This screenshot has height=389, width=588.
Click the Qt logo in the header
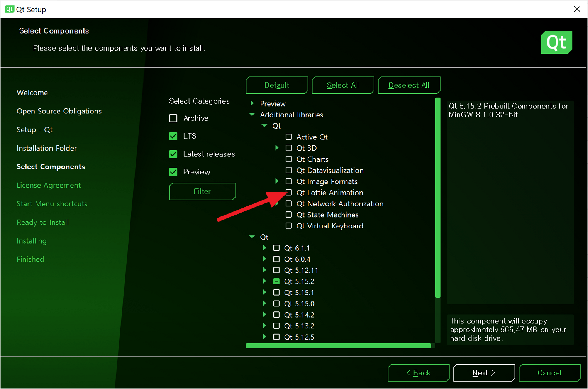click(556, 42)
